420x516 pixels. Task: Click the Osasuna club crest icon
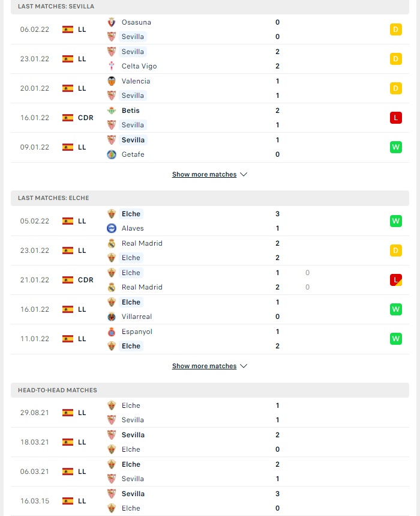(112, 22)
